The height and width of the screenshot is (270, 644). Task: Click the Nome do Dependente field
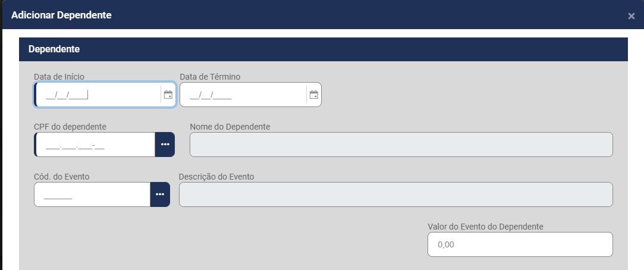401,145
